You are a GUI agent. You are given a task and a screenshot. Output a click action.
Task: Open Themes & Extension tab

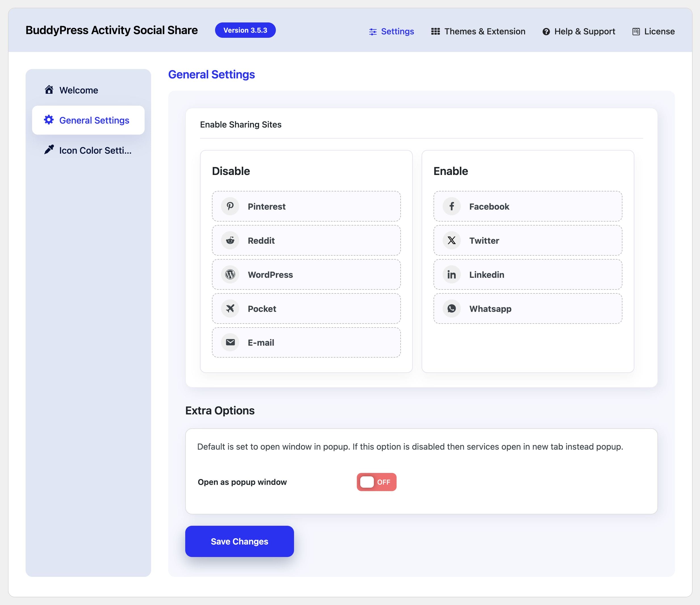point(478,32)
